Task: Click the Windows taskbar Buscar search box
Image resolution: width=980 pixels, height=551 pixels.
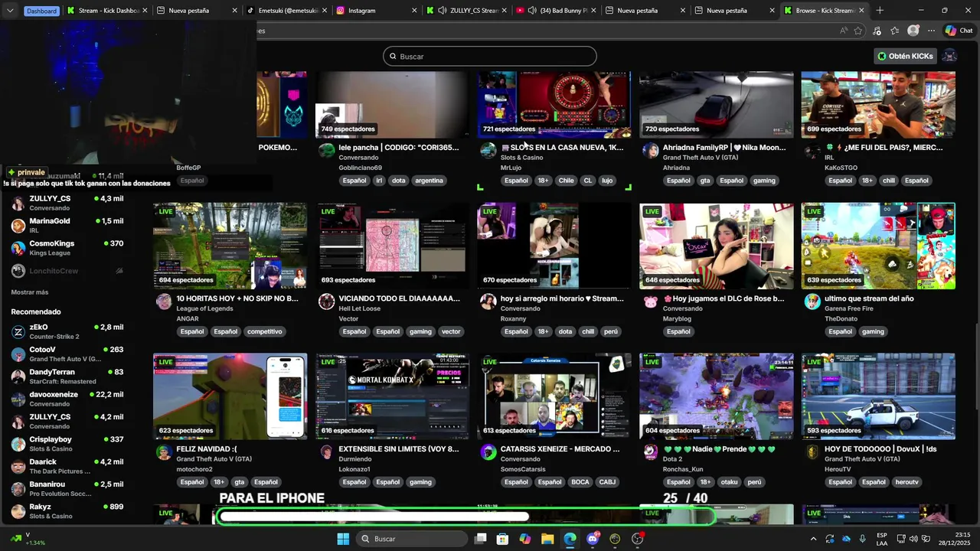Action: (412, 539)
